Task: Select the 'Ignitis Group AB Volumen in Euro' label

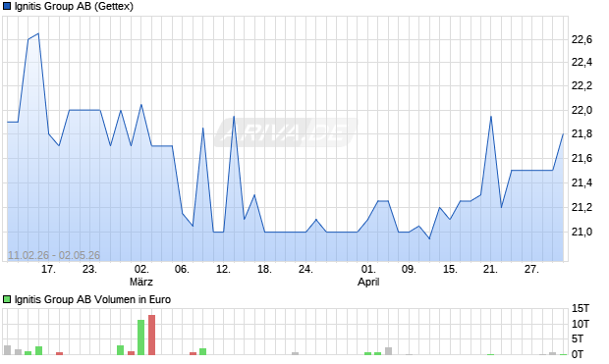Action: point(92,299)
